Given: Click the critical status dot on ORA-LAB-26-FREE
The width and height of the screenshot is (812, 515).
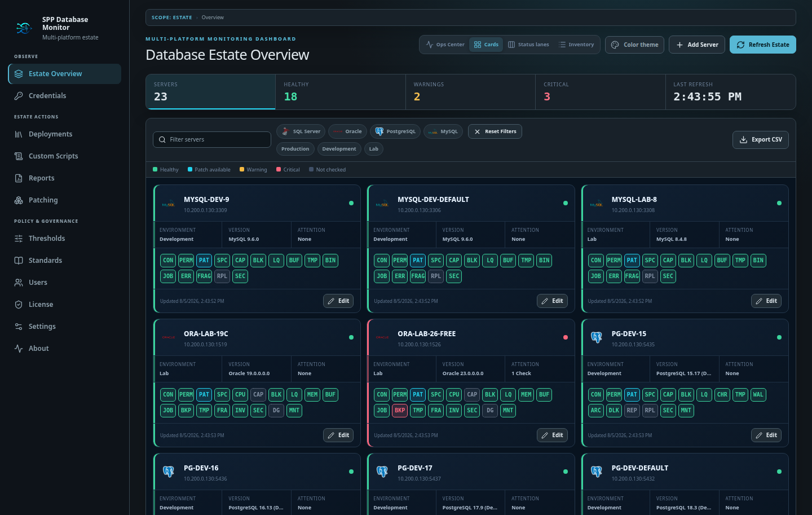Looking at the screenshot, I should pos(566,337).
